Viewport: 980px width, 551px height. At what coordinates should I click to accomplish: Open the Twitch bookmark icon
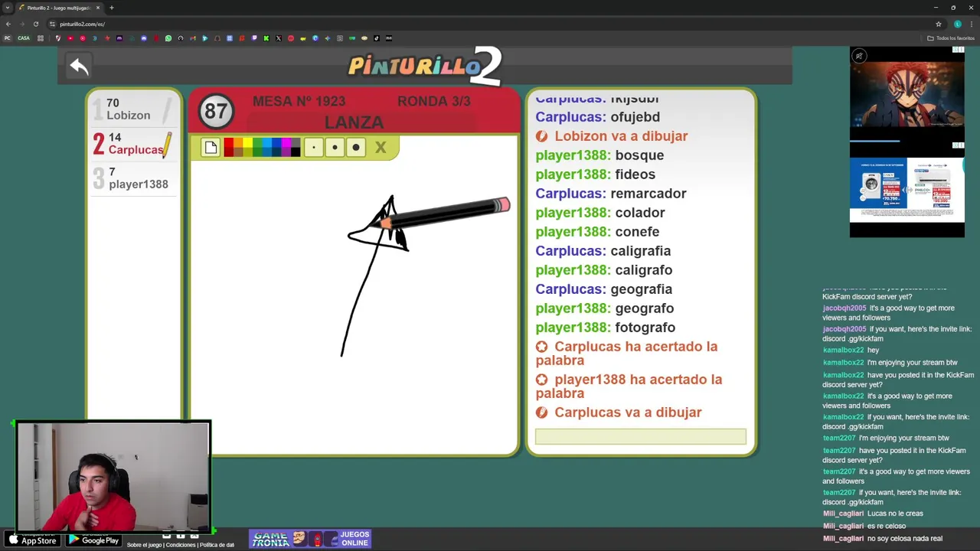coord(254,38)
